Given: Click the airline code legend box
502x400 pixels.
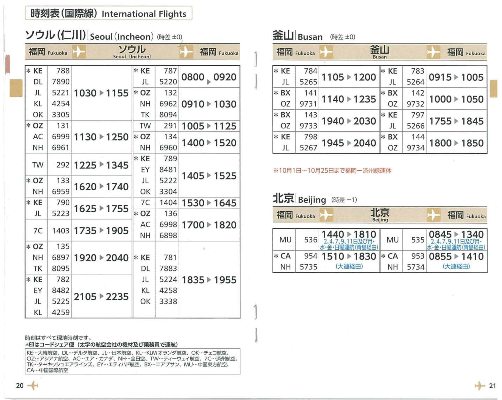Looking at the screenshot, I should (133, 361).
